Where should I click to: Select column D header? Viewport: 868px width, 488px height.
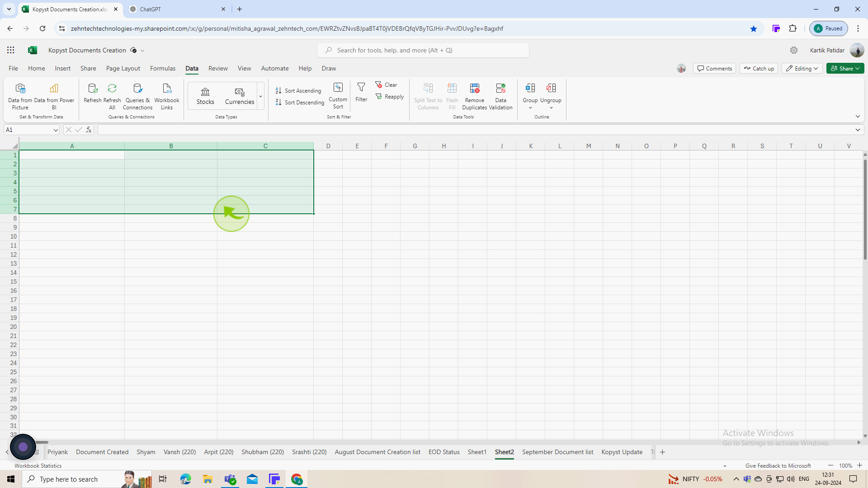(x=328, y=146)
